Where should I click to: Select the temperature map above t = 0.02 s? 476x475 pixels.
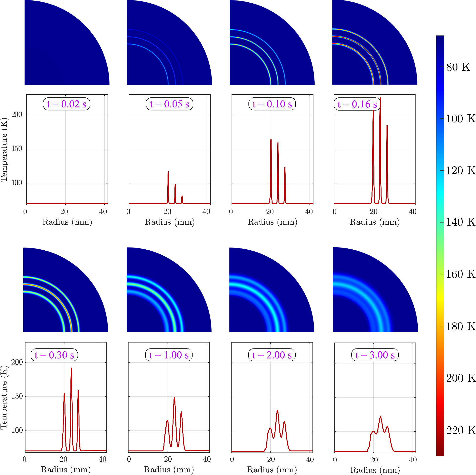tap(67, 42)
